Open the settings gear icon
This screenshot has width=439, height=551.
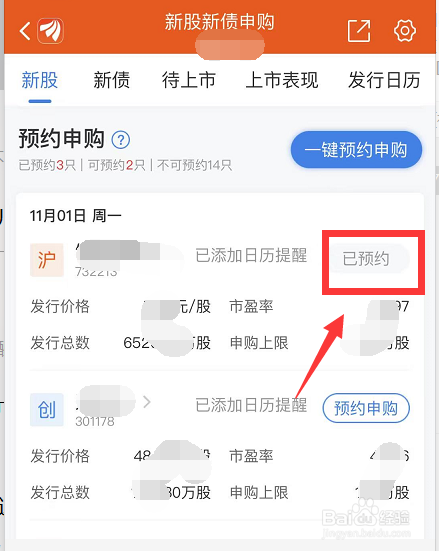(x=405, y=31)
